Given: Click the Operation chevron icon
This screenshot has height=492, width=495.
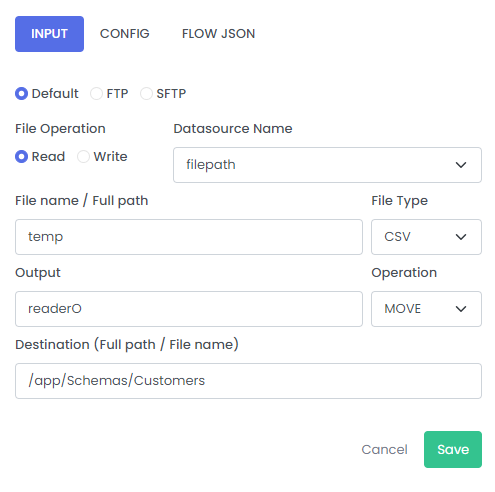Looking at the screenshot, I should point(461,309).
